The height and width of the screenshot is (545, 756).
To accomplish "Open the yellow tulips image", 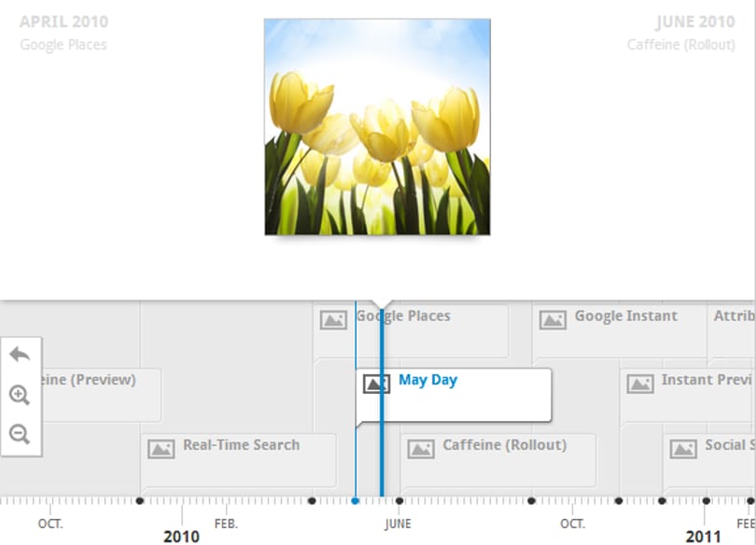I will 377,127.
